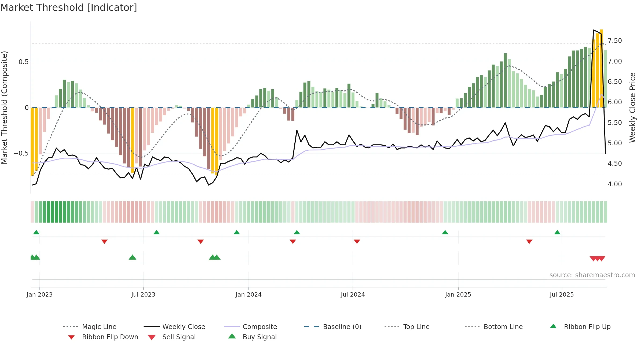Toggle the Buy Signal legend entry
644x362 pixels.
[252, 337]
